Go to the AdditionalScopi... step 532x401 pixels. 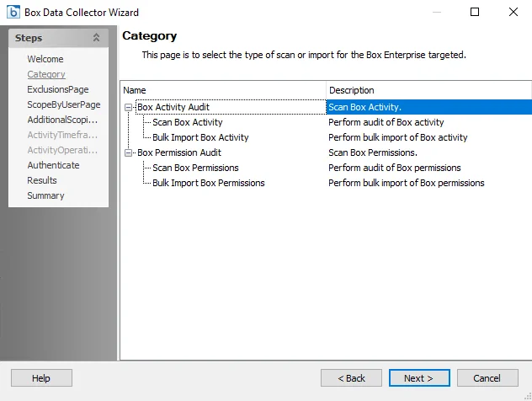[x=62, y=120]
